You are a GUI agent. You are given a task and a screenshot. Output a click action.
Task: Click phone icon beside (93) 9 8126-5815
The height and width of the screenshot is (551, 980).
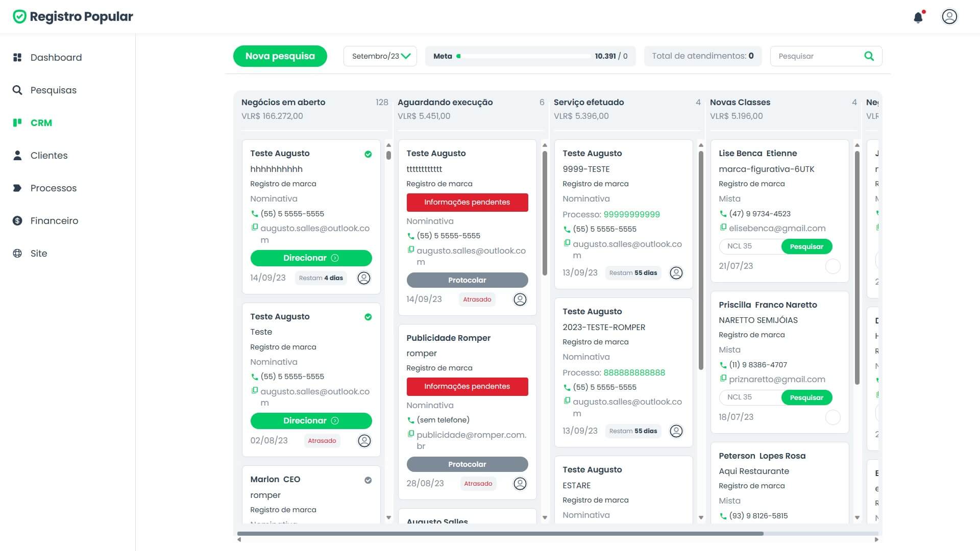[x=723, y=516]
